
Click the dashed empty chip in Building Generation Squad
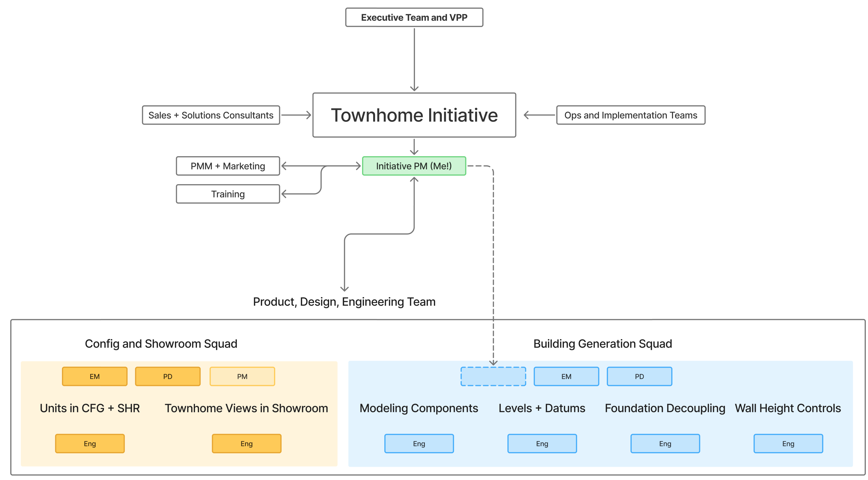click(493, 376)
